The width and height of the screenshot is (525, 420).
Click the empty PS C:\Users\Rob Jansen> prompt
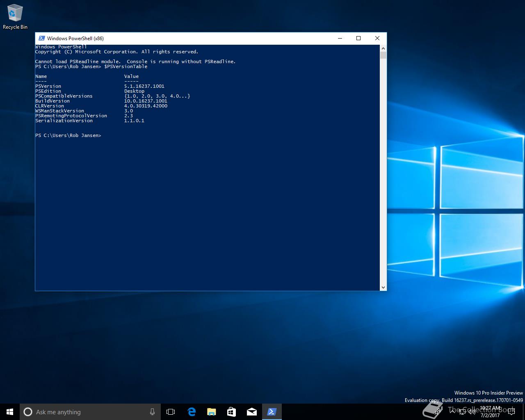(68, 135)
